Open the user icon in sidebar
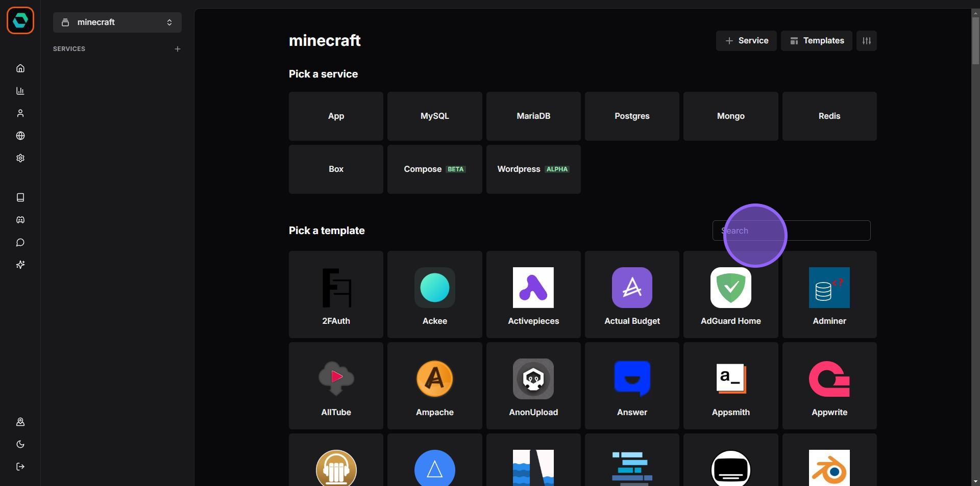This screenshot has height=486, width=980. tap(20, 113)
